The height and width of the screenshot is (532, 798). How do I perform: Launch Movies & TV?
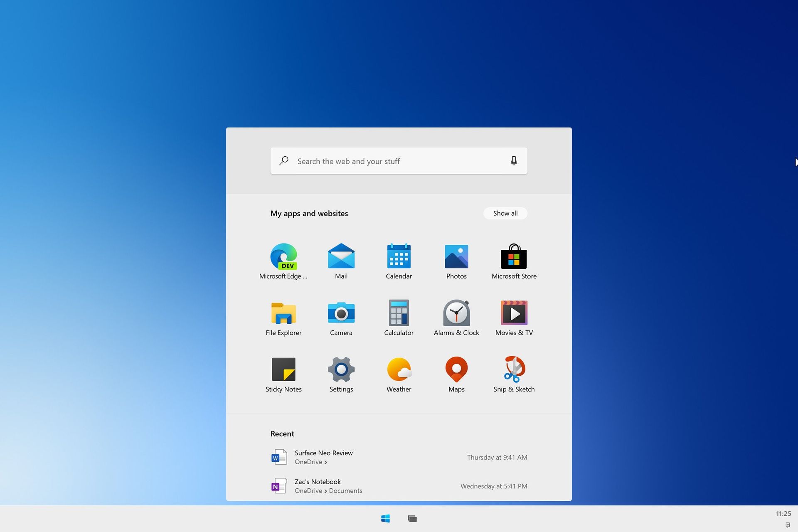[514, 313]
